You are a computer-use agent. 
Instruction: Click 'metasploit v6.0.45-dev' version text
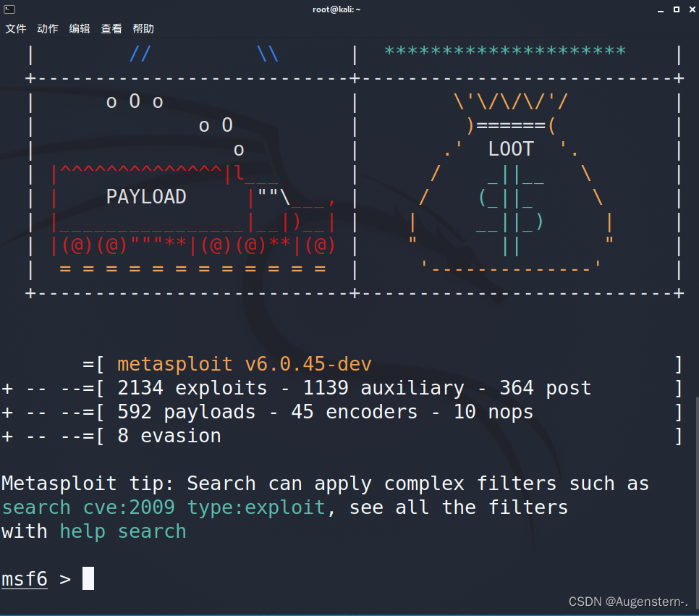click(245, 364)
